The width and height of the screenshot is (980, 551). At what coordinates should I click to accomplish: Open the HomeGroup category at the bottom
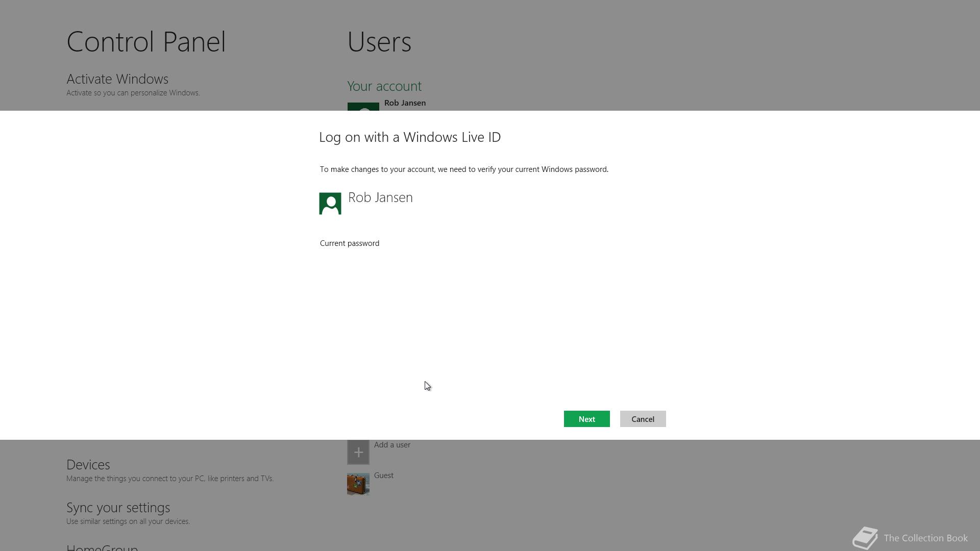tap(102, 547)
